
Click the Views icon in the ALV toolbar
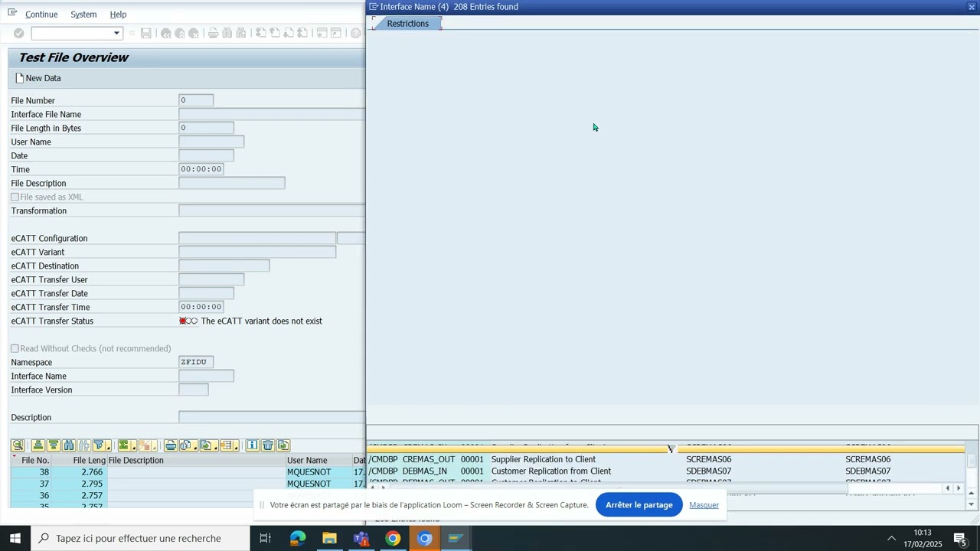(x=185, y=445)
